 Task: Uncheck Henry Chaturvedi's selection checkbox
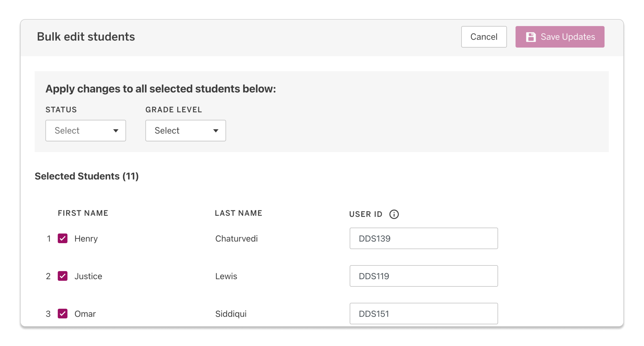pos(62,239)
